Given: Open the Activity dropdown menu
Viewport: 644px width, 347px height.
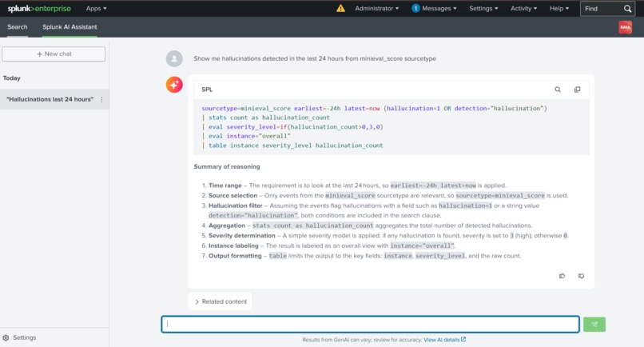Looking at the screenshot, I should [523, 8].
